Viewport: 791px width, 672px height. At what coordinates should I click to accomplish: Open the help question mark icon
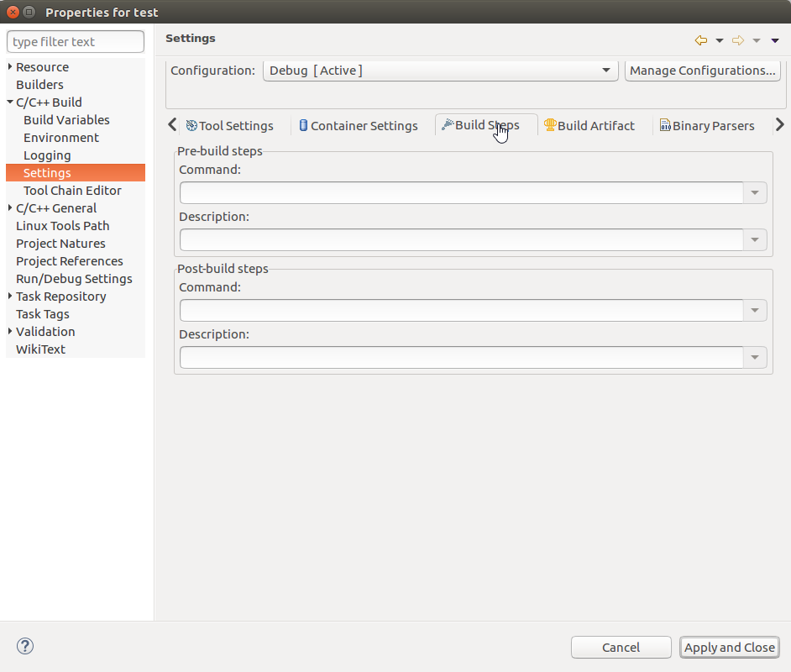click(25, 646)
